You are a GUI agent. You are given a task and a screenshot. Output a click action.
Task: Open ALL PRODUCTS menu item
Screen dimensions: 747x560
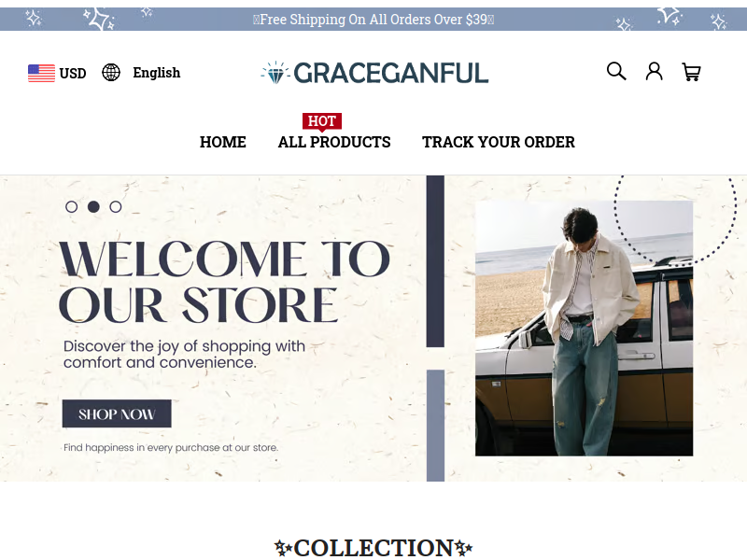[334, 142]
